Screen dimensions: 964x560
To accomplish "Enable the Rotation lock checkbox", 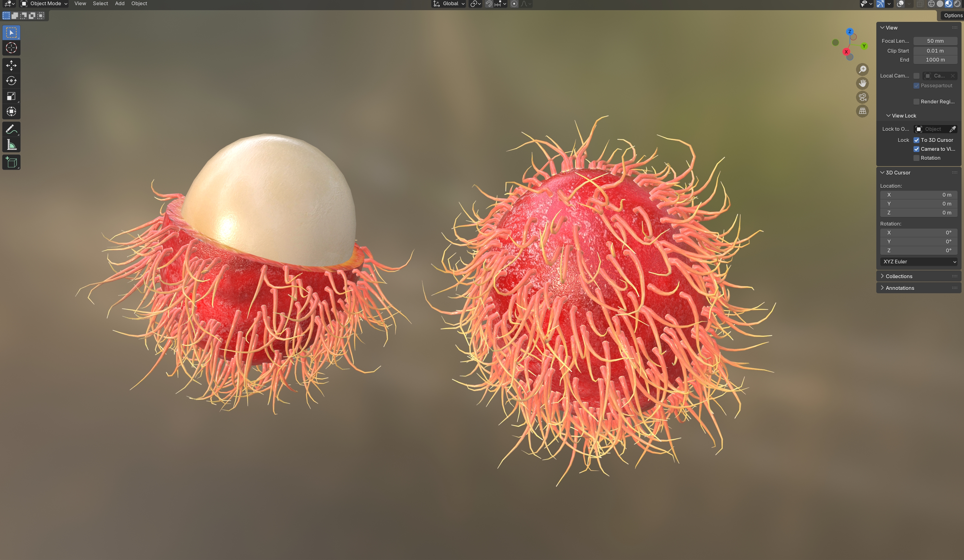I will (x=916, y=158).
